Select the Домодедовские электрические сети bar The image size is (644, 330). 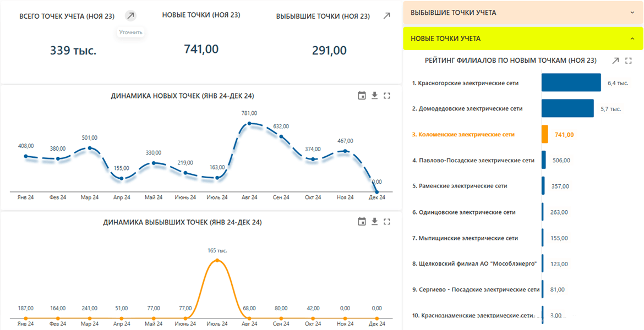(567, 108)
